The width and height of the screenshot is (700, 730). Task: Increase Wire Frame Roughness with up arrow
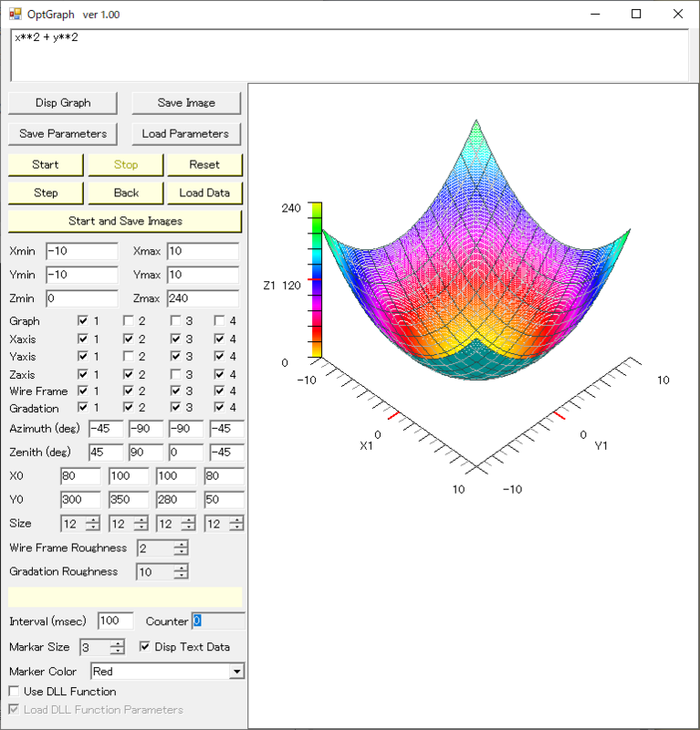tap(181, 545)
